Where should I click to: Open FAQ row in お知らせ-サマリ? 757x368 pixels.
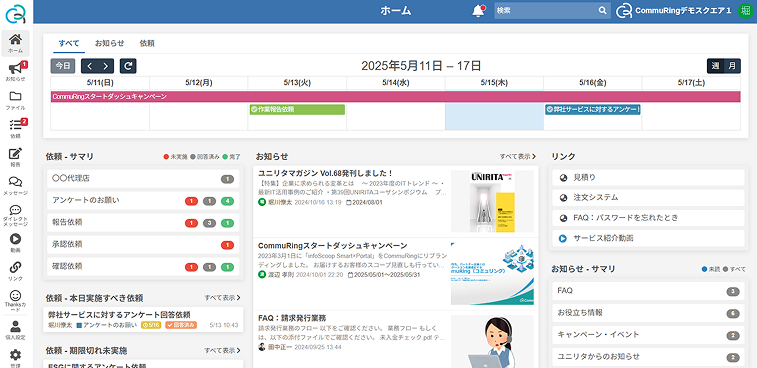pos(648,291)
